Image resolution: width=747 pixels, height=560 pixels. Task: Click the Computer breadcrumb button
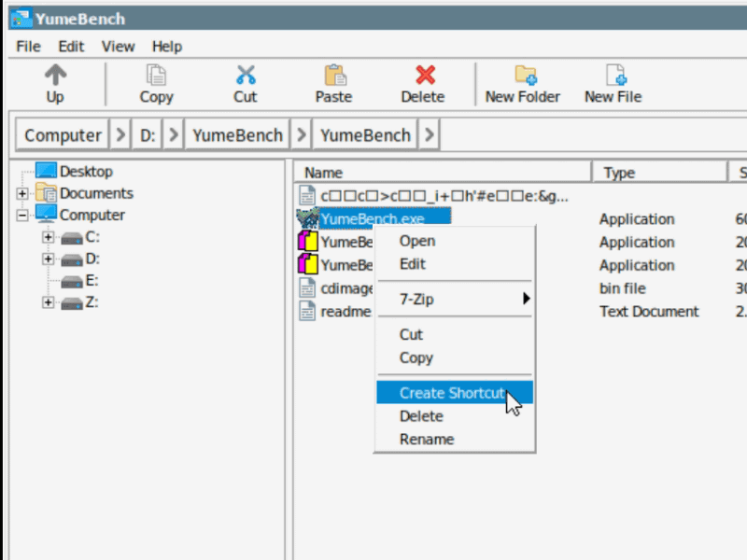(63, 135)
